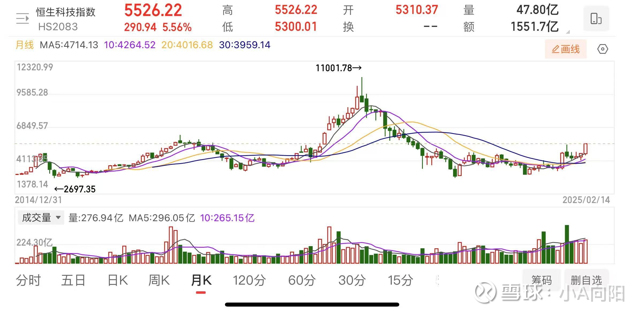
Task: Tap the landscape rotation icon
Action: click(x=596, y=19)
